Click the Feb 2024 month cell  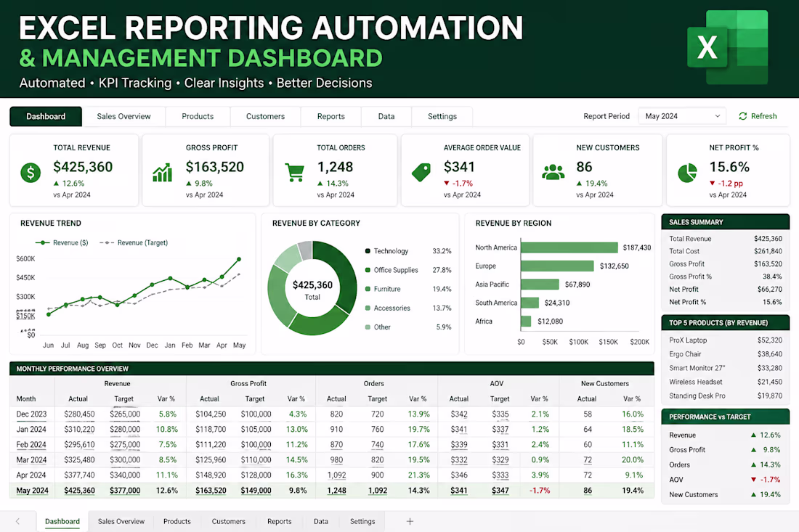31,444
